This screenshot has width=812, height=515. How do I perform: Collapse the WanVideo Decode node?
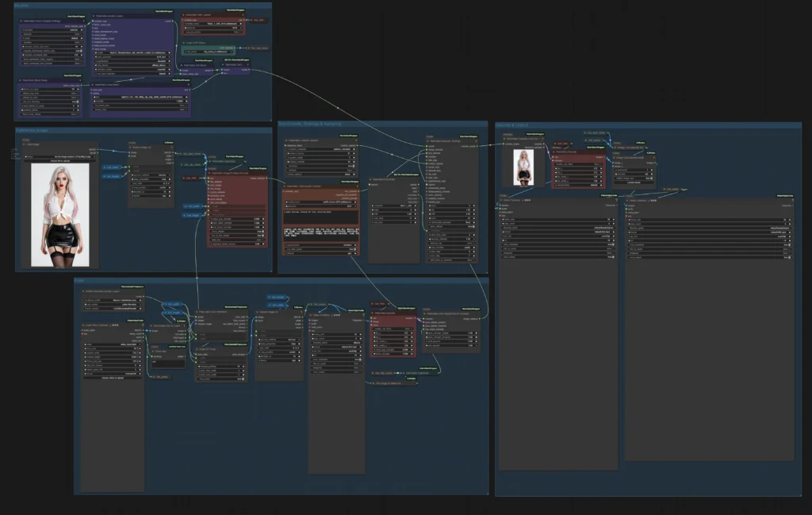[x=554, y=152]
